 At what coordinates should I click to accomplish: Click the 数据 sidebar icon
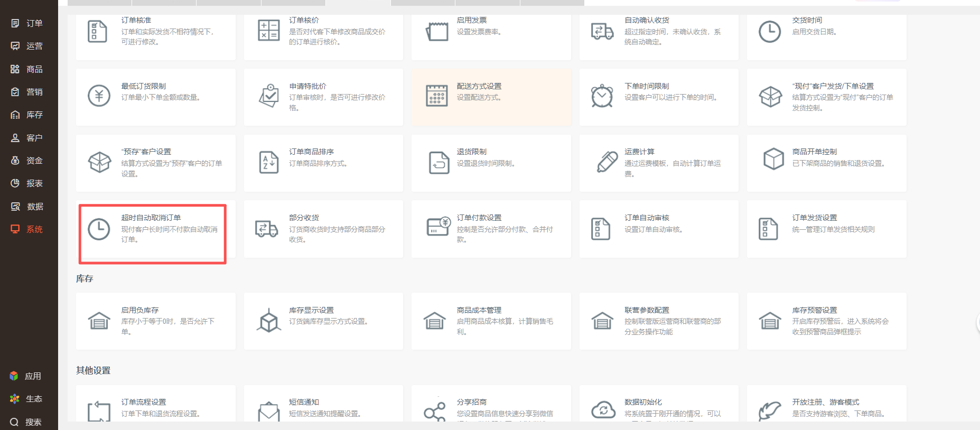pos(15,207)
